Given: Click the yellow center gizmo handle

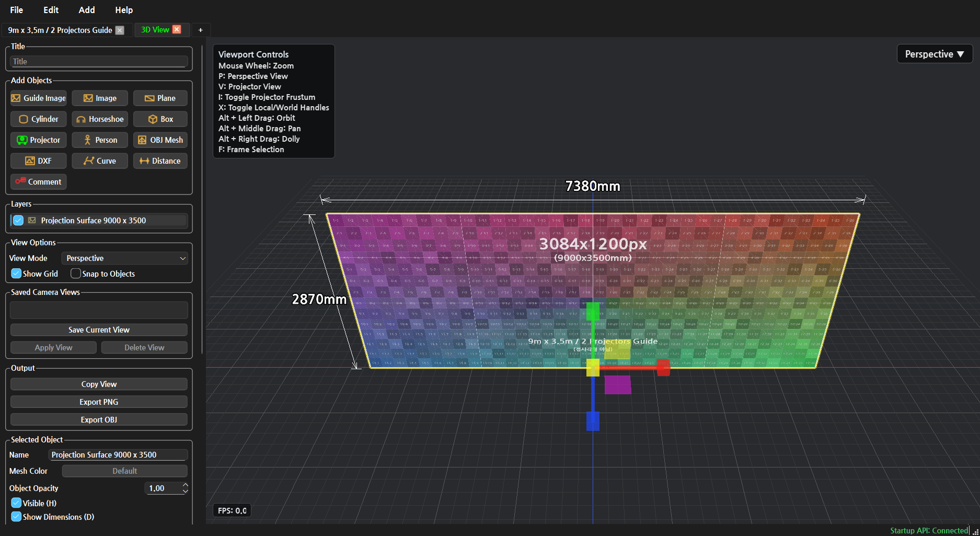Looking at the screenshot, I should click(x=593, y=368).
